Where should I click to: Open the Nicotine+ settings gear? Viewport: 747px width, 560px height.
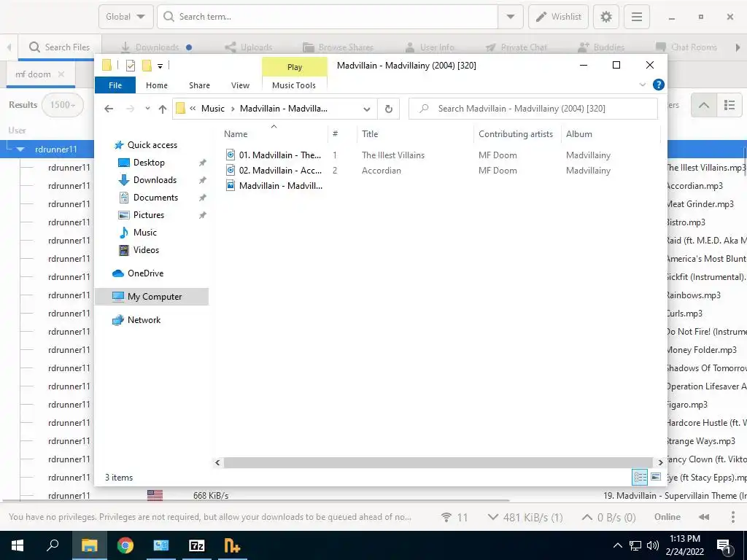point(606,17)
